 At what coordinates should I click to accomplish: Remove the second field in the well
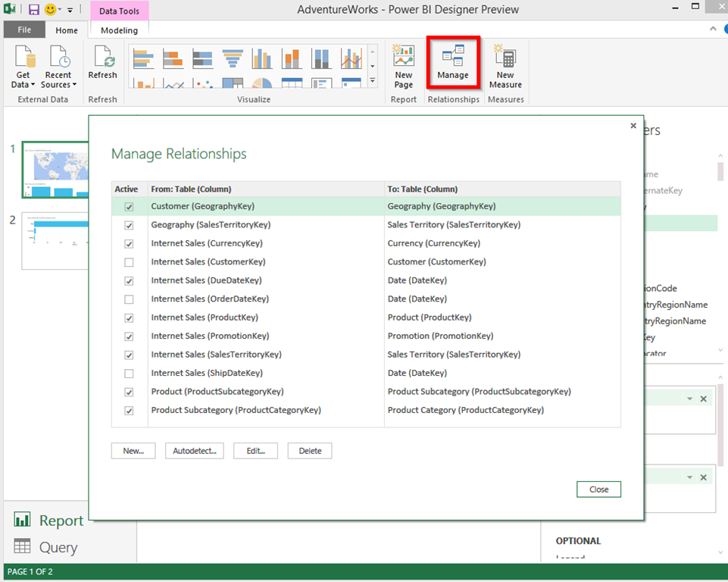click(704, 477)
